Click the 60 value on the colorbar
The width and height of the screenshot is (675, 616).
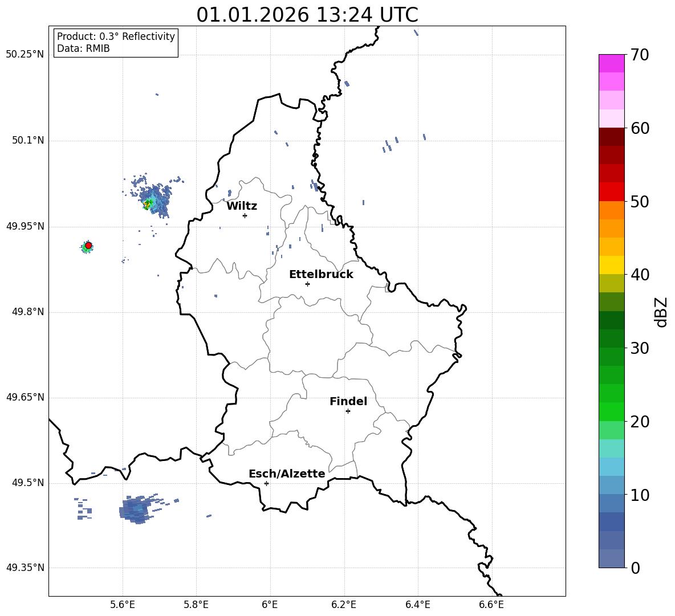(x=640, y=128)
